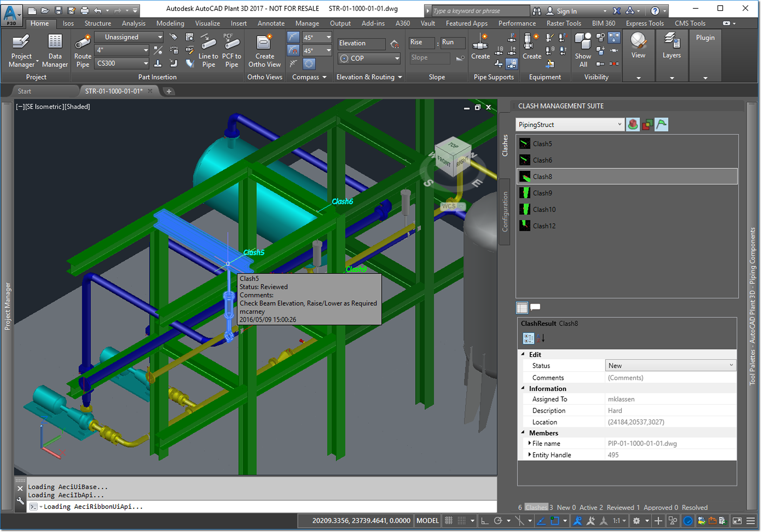The width and height of the screenshot is (761, 532).
Task: Select Clash10 in the clash list
Action: coord(544,209)
